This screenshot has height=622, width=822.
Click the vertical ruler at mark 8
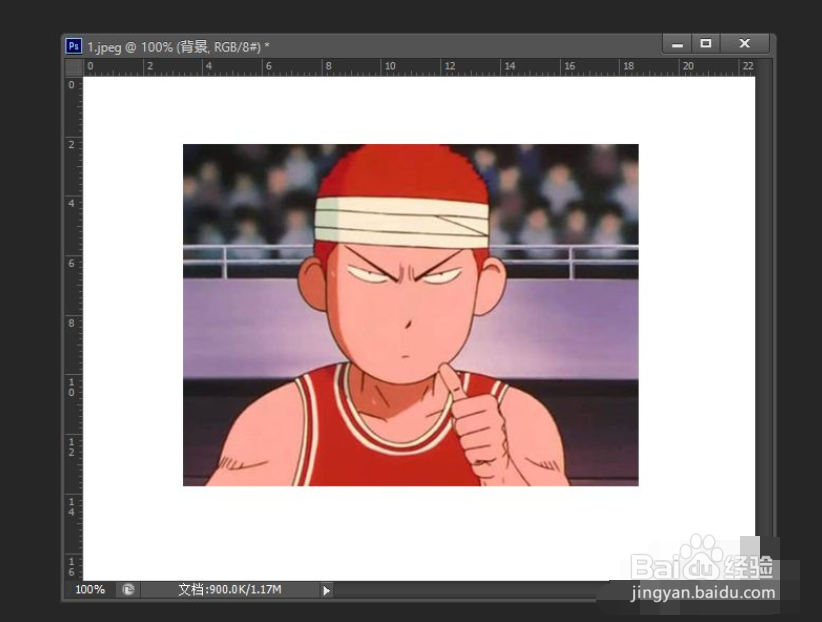click(x=72, y=323)
